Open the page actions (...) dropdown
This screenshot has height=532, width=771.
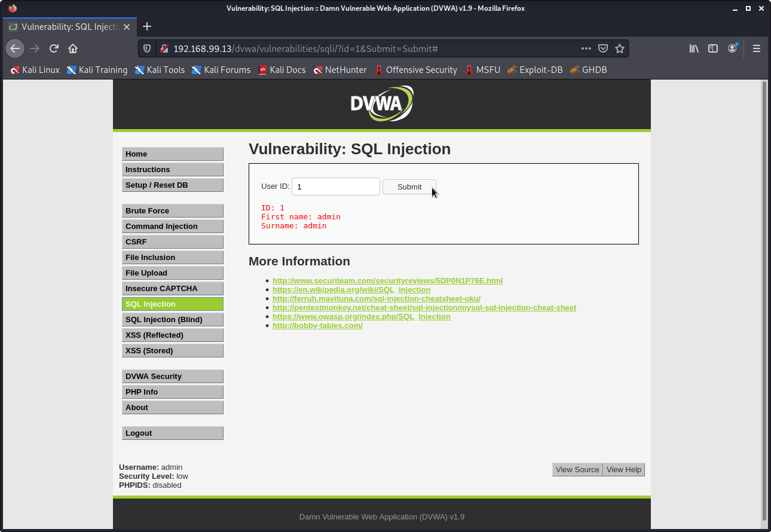coord(586,48)
